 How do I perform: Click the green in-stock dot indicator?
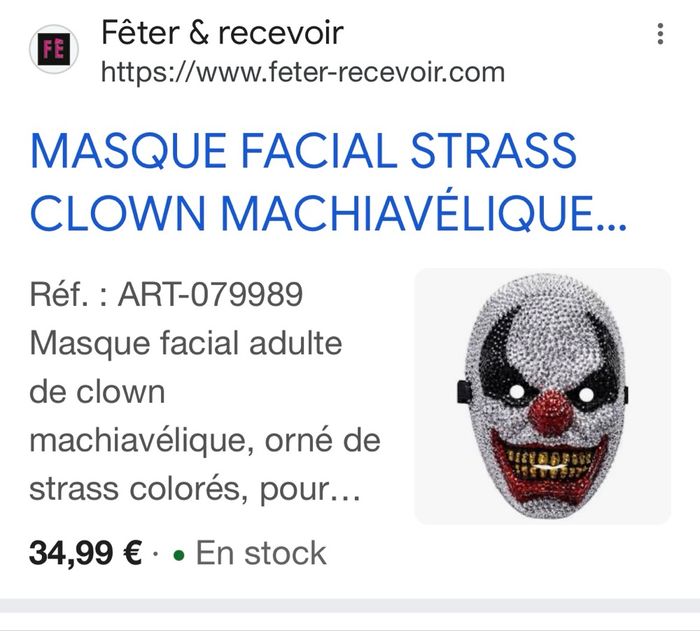179,555
